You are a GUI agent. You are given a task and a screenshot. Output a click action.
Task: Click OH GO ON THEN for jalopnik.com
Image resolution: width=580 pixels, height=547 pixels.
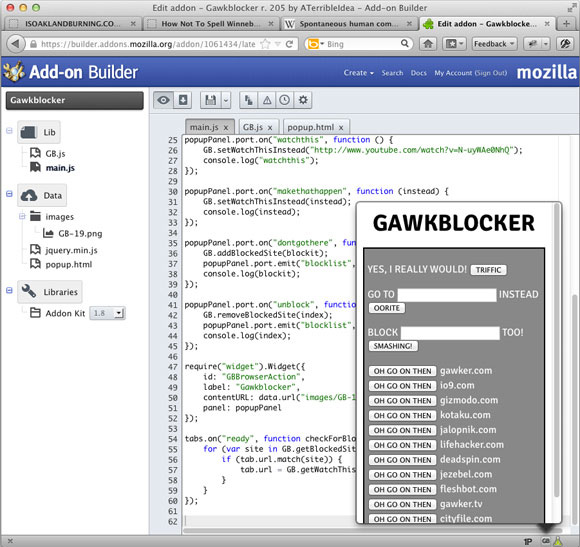tap(402, 430)
